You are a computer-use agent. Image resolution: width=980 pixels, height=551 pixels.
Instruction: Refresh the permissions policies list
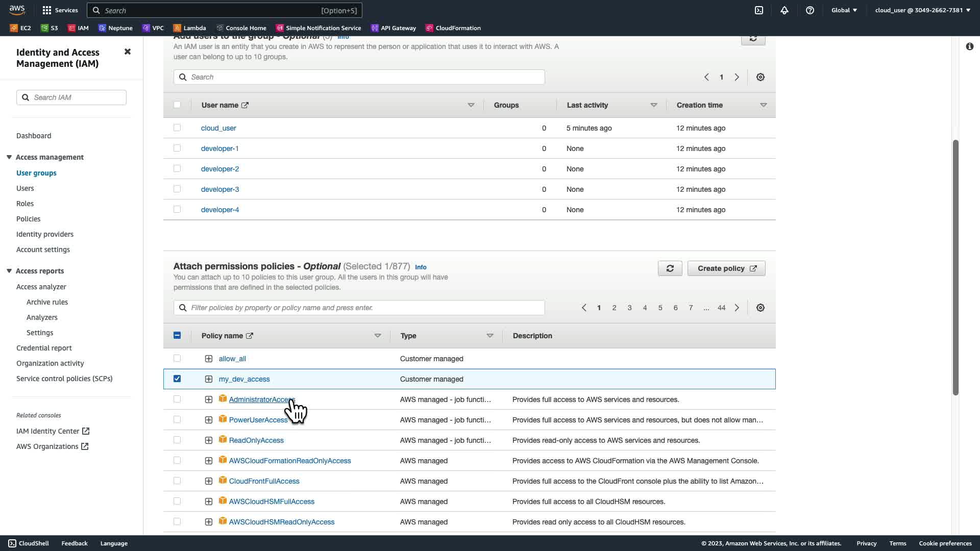(670, 268)
